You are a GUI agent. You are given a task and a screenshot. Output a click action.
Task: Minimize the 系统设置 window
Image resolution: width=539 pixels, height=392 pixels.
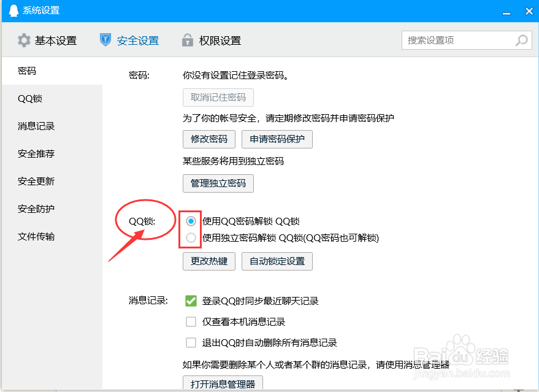pos(507,13)
